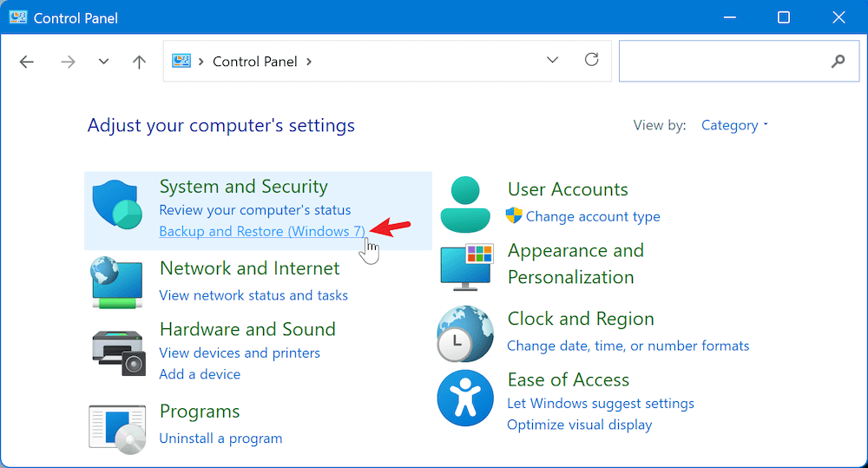Open Clock and Region category
This screenshot has height=468, width=868.
[581, 319]
